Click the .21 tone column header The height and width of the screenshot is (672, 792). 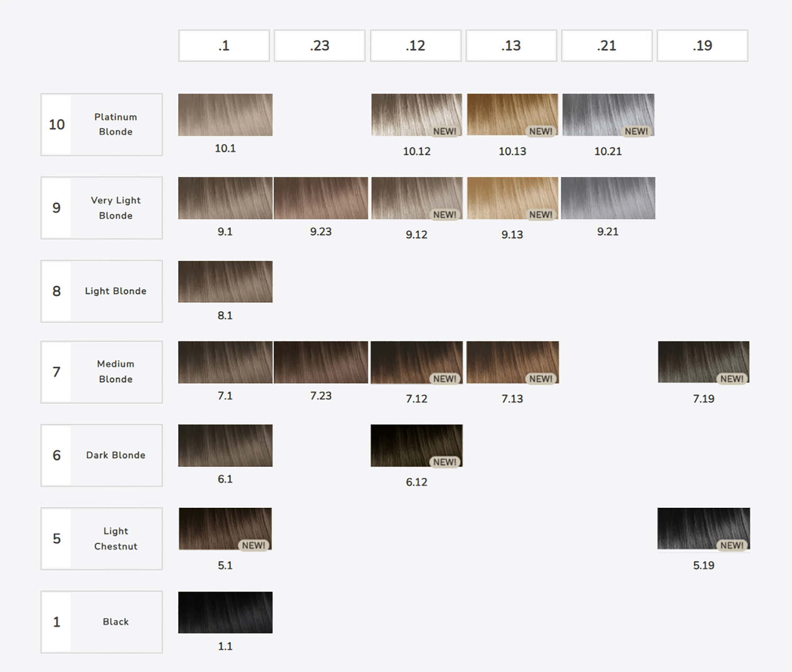pyautogui.click(x=607, y=46)
